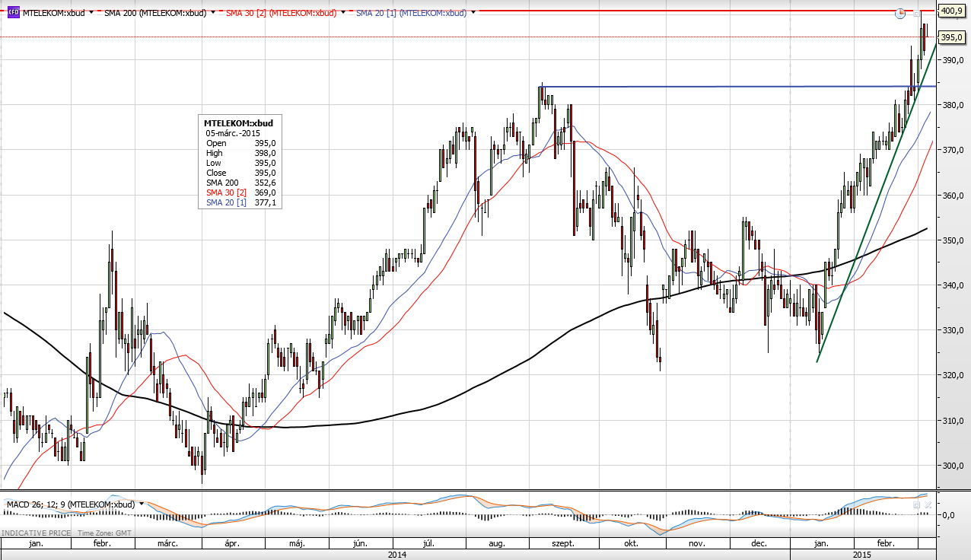Open the MACD 26; 12; 9 dropdown arrow
The image size is (971, 560).
coord(141,504)
